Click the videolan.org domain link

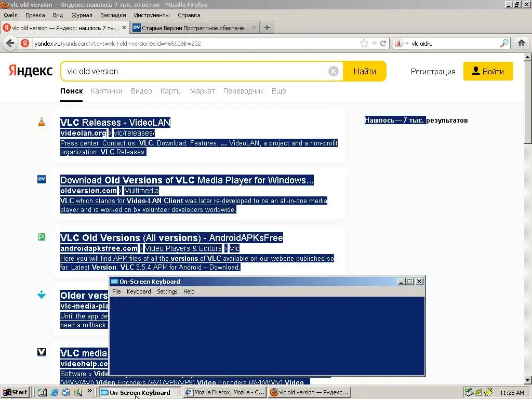coord(84,133)
